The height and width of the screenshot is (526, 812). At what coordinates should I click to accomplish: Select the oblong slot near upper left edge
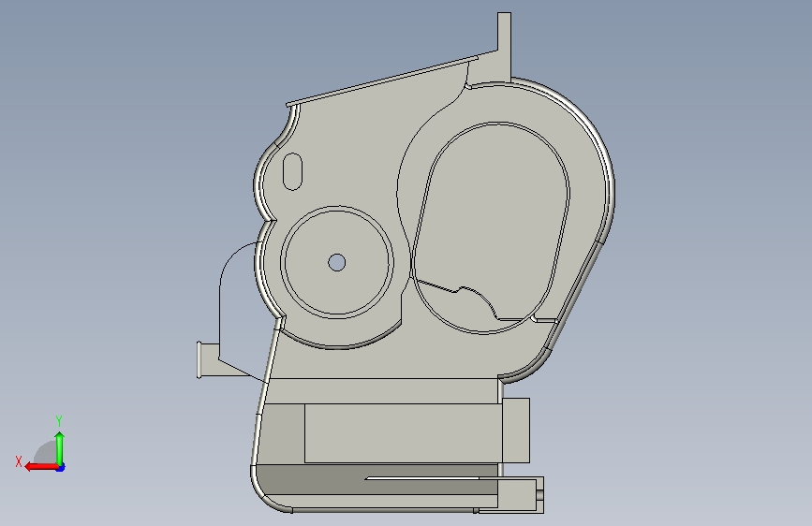tap(292, 171)
